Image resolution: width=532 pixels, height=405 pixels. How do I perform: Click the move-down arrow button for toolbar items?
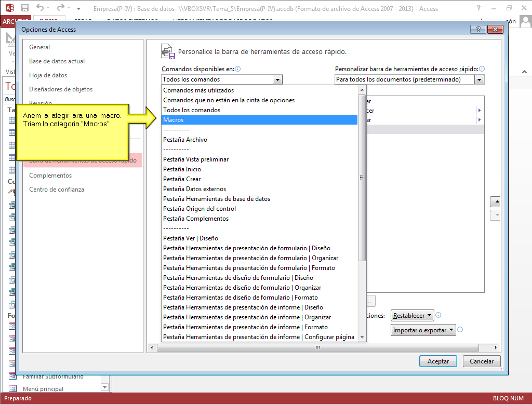pyautogui.click(x=496, y=215)
